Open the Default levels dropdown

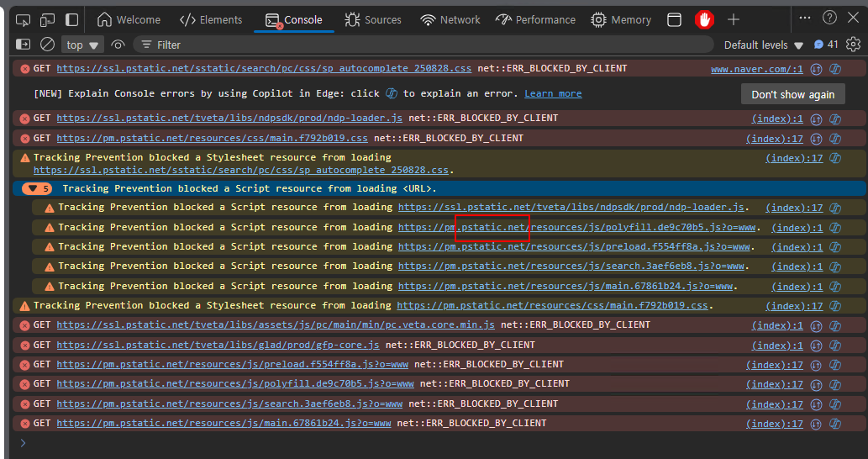[x=763, y=45]
